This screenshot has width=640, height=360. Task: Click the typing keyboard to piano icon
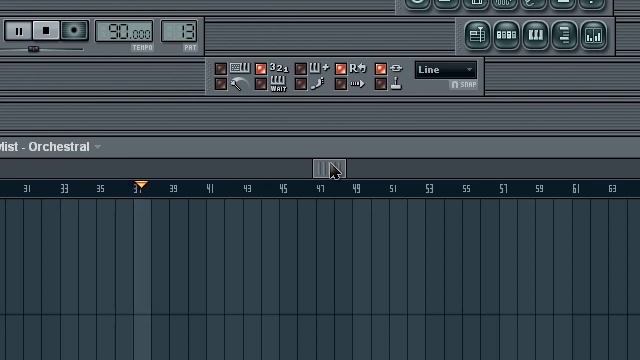tap(240, 68)
